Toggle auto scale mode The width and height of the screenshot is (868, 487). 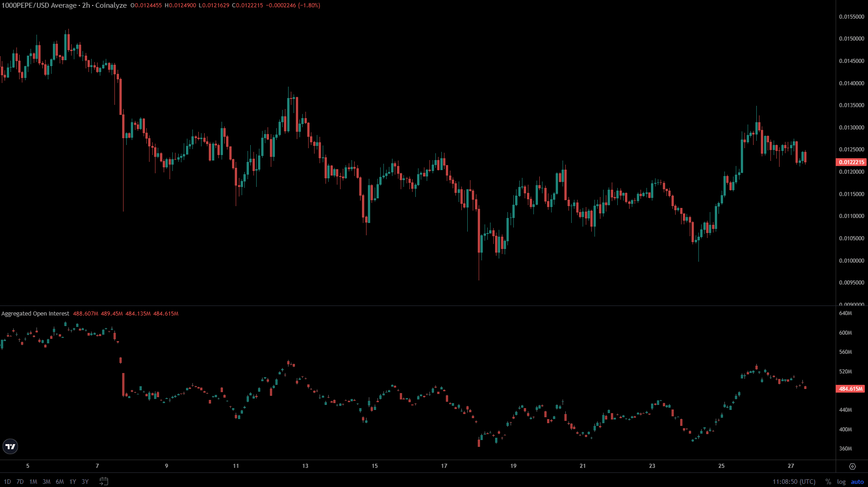click(857, 482)
